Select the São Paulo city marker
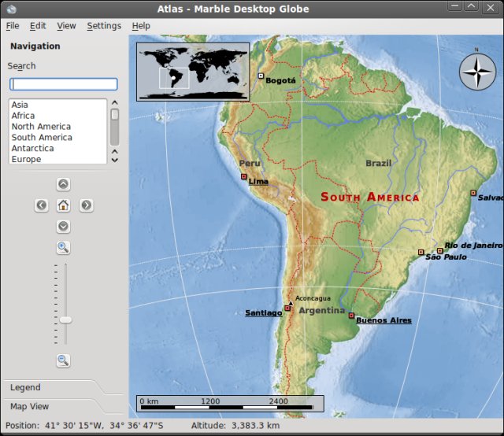 point(421,252)
